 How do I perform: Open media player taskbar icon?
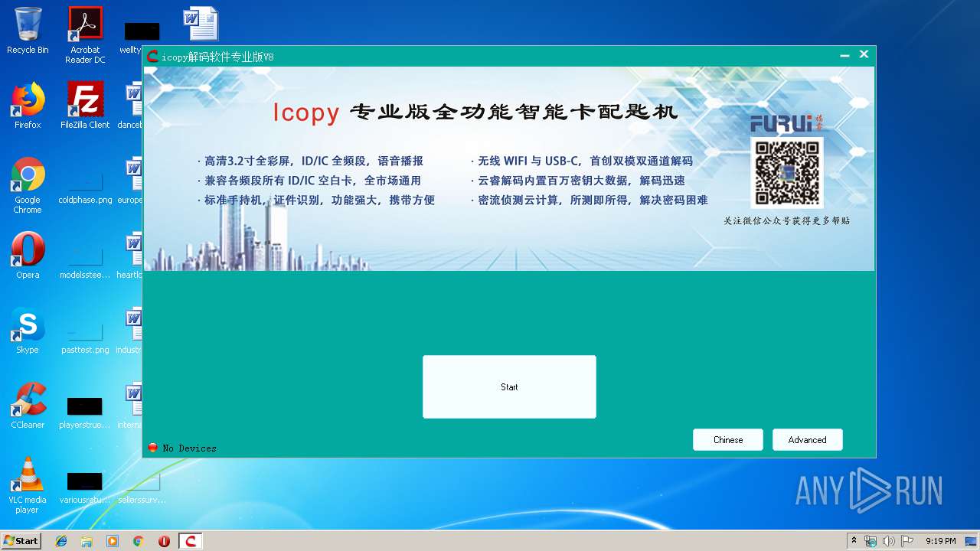click(113, 541)
